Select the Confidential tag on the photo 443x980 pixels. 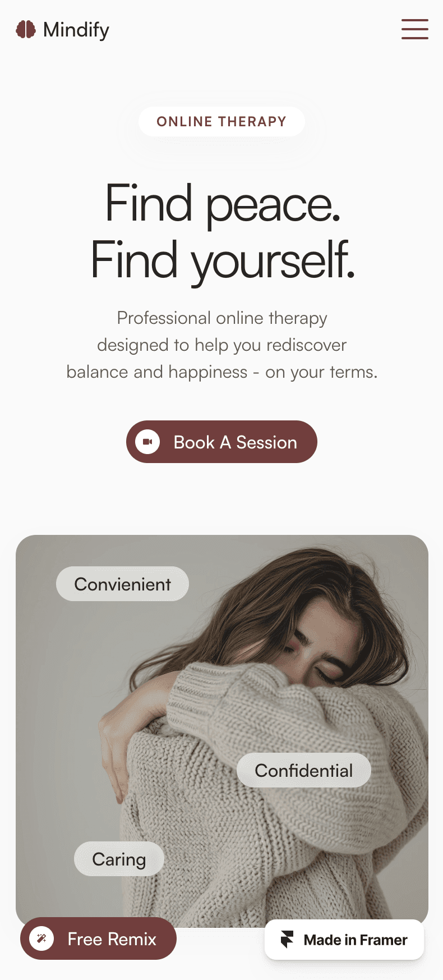(x=304, y=770)
